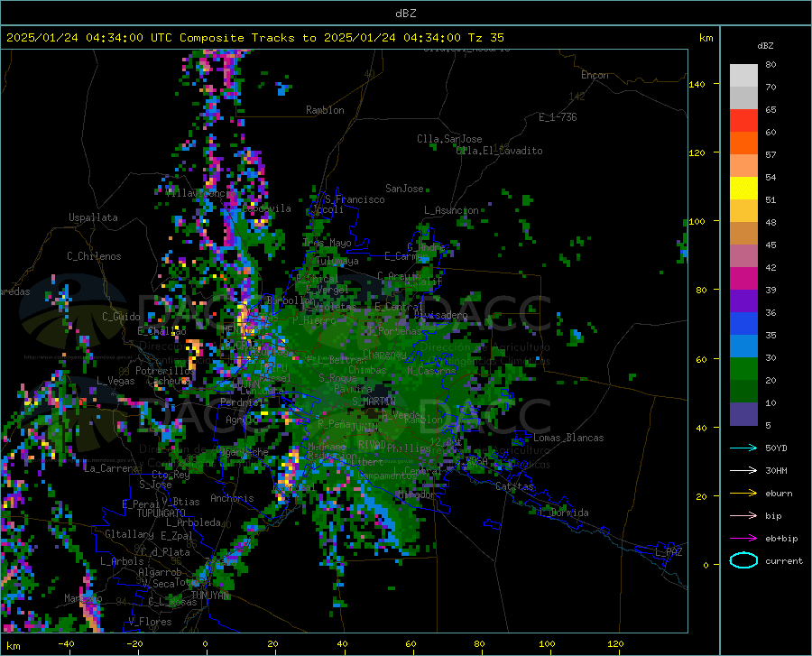Click the L_PAZ label

(669, 552)
